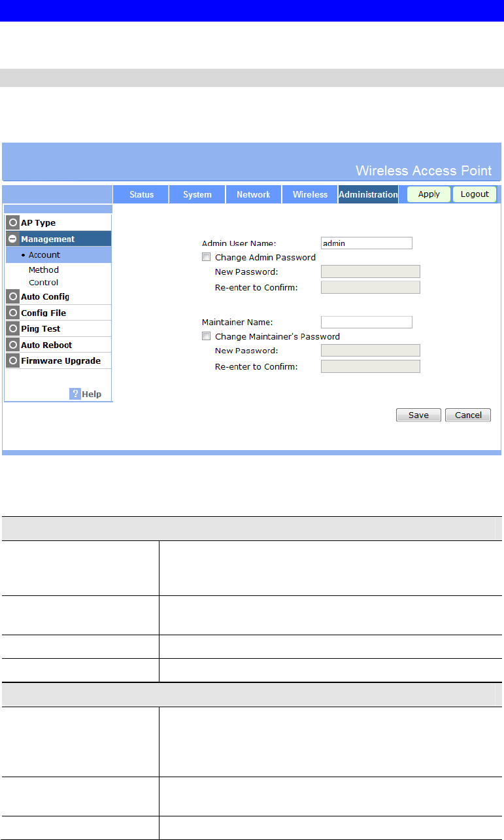Open the Help question mark icon
This screenshot has height=840, width=504.
pyautogui.click(x=75, y=394)
